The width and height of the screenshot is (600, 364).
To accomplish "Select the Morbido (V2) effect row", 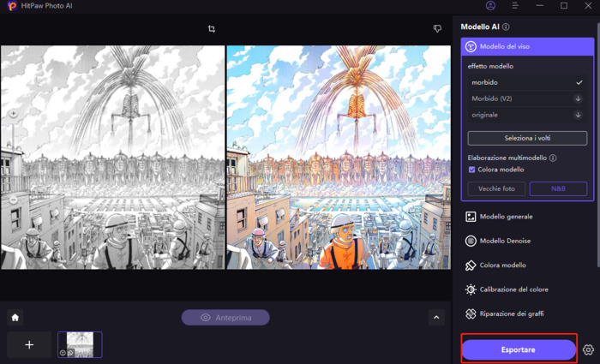I will [527, 98].
